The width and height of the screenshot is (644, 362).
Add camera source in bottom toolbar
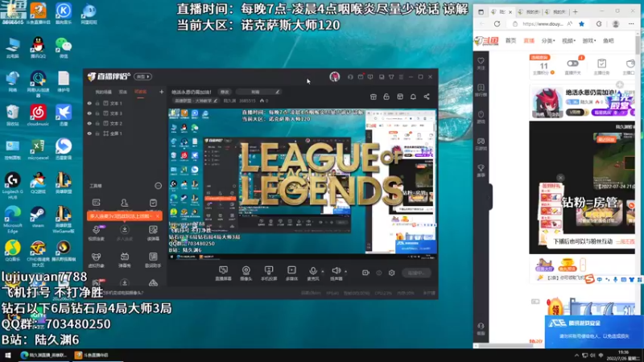(246, 273)
